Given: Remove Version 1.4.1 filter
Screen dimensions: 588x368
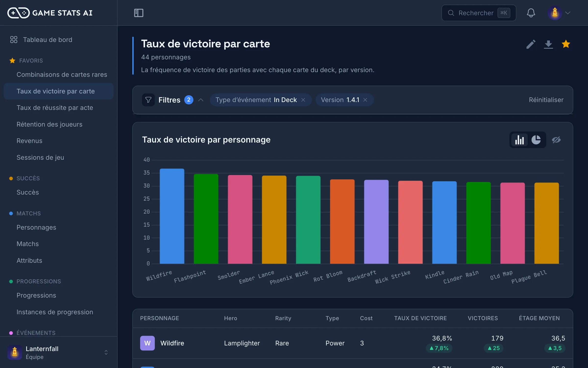Looking at the screenshot, I should [365, 100].
